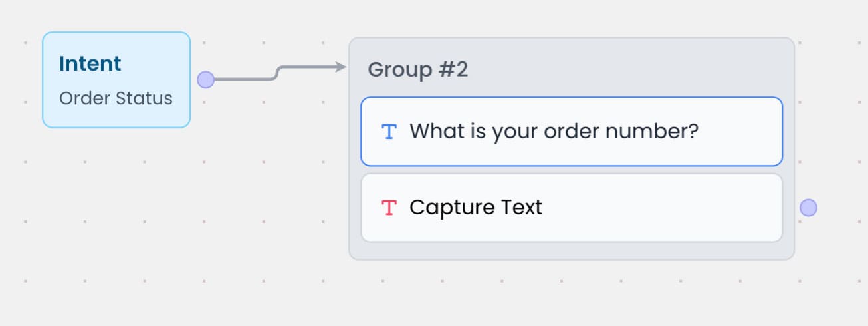Image resolution: width=868 pixels, height=326 pixels.
Task: Click the "Order Status" intent name
Action: (116, 98)
